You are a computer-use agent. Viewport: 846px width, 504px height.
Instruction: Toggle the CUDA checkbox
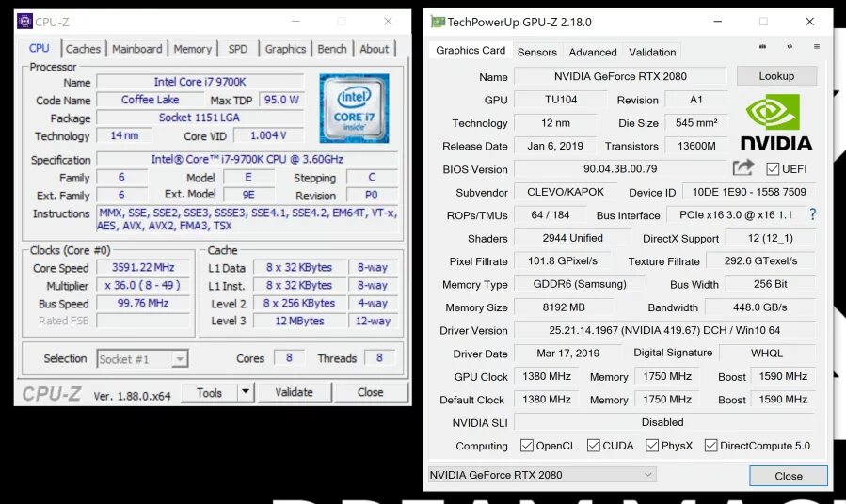pyautogui.click(x=594, y=446)
